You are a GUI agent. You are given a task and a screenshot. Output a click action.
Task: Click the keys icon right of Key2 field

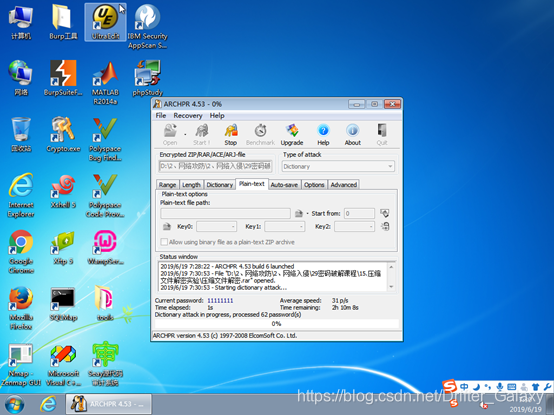pyautogui.click(x=385, y=226)
